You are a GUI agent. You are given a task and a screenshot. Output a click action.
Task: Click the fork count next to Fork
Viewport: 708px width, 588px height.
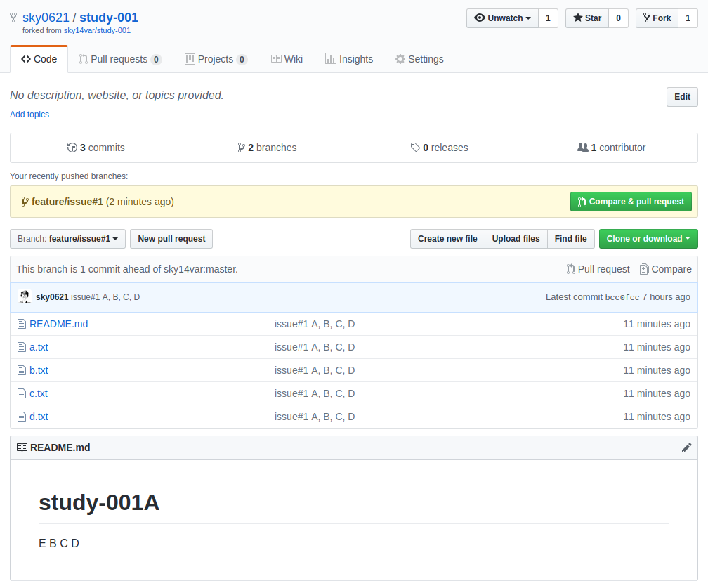tap(688, 18)
